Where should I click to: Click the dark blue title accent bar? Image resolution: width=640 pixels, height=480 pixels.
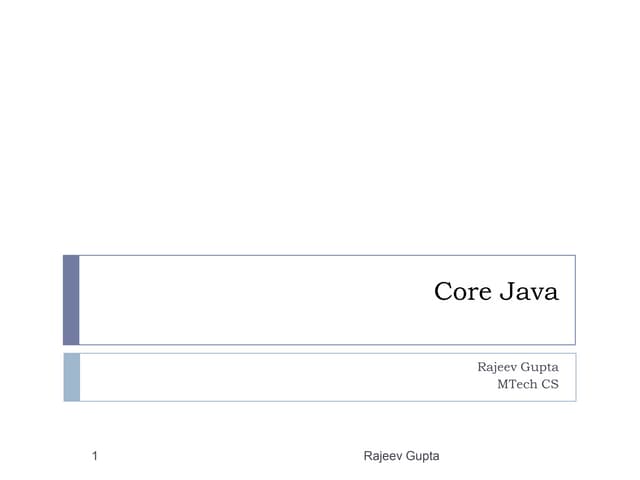point(71,299)
